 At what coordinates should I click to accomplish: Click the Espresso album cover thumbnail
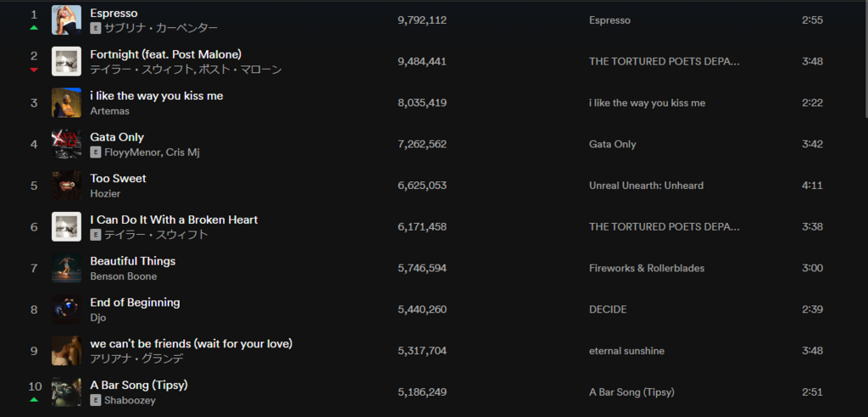click(66, 20)
